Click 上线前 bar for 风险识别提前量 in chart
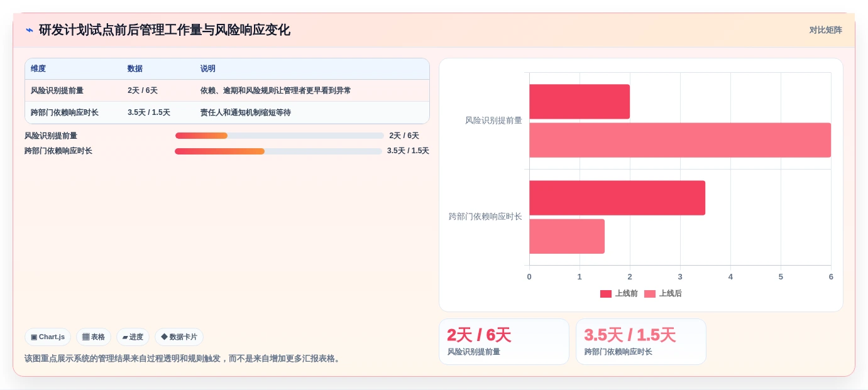Image resolution: width=868 pixels, height=390 pixels. pyautogui.click(x=580, y=102)
